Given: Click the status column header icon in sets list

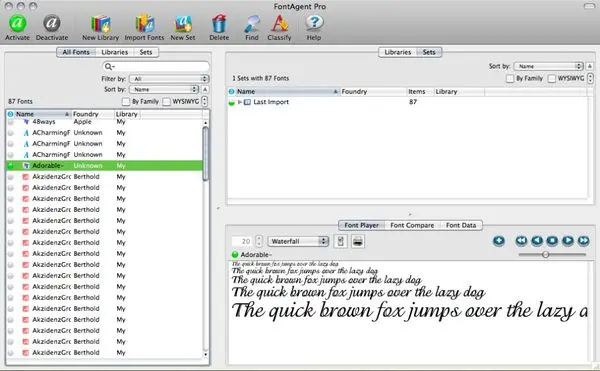Looking at the screenshot, I should coord(231,92).
